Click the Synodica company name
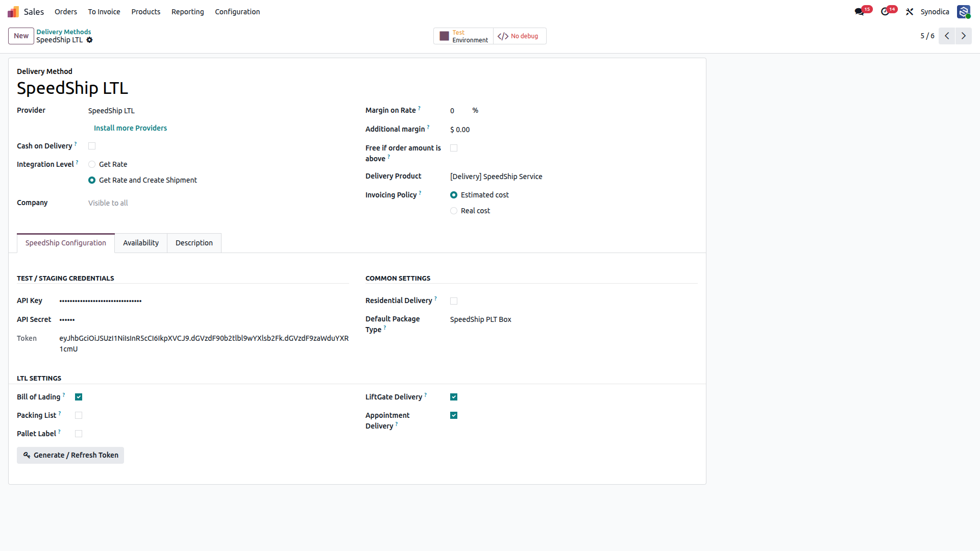Screen dimensions: 980x551 (935, 12)
